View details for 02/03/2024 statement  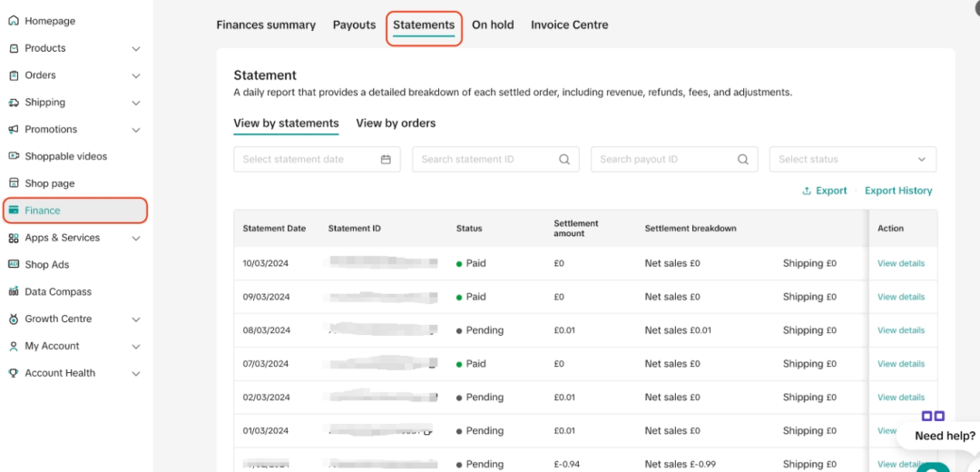tap(901, 397)
